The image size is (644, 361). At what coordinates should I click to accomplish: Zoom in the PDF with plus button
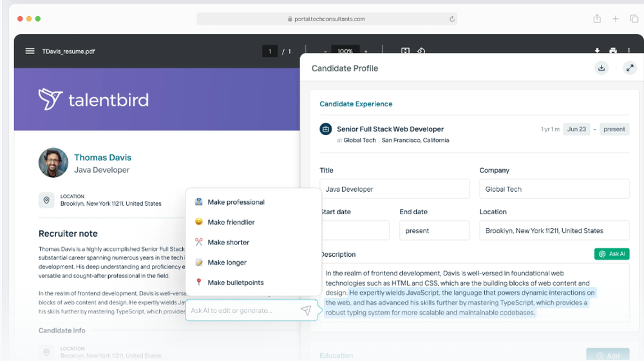click(366, 51)
